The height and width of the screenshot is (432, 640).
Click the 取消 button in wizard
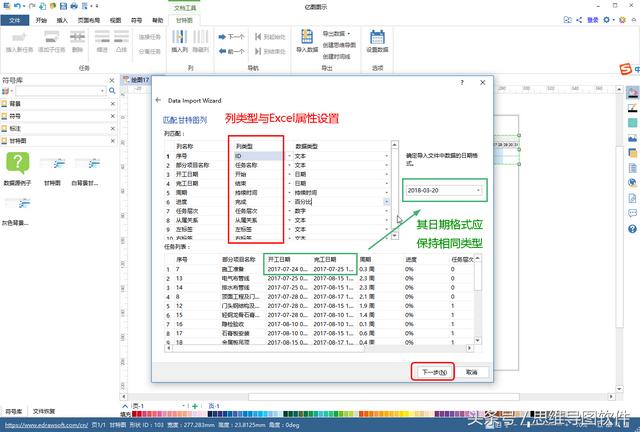tap(471, 372)
